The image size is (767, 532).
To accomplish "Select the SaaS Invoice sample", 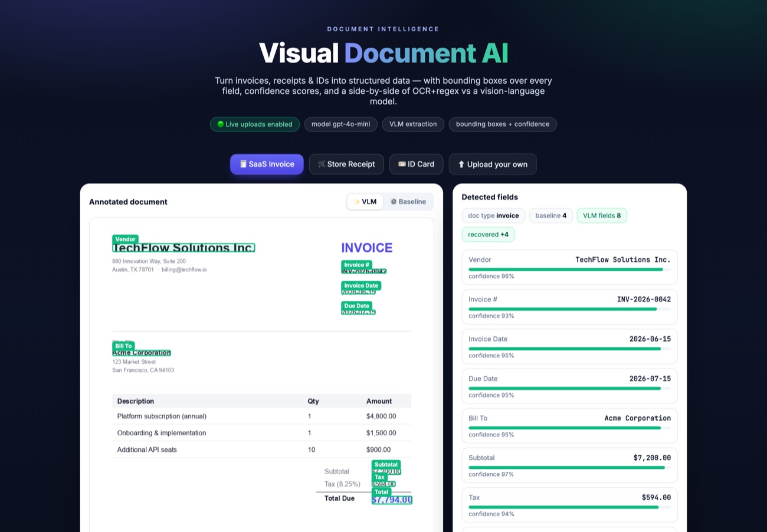I will coord(267,164).
